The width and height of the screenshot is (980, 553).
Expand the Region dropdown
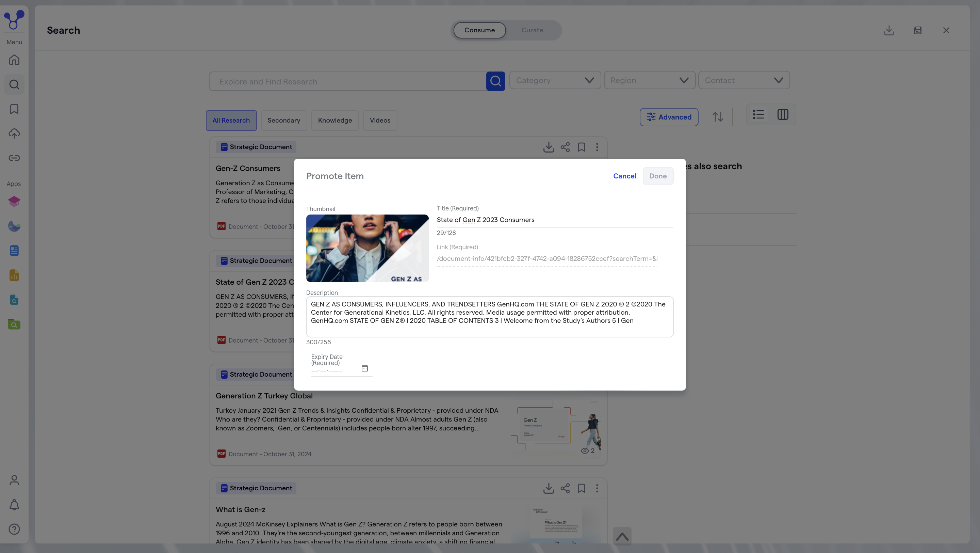pyautogui.click(x=649, y=80)
